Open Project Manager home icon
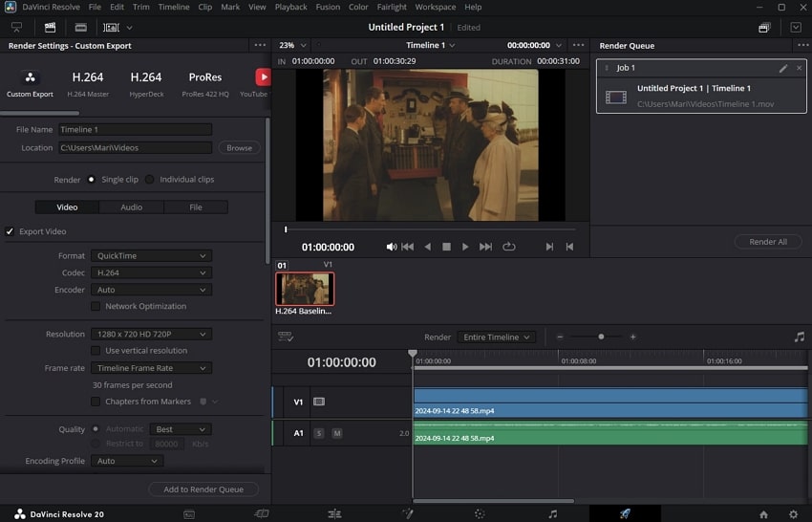Viewport: 812px width, 522px height. coord(763,514)
